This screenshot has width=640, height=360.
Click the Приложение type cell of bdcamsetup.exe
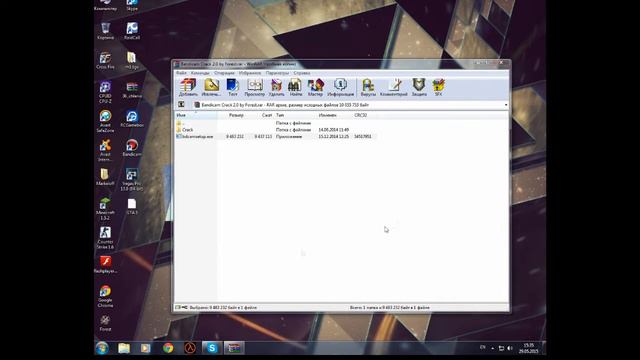289,136
